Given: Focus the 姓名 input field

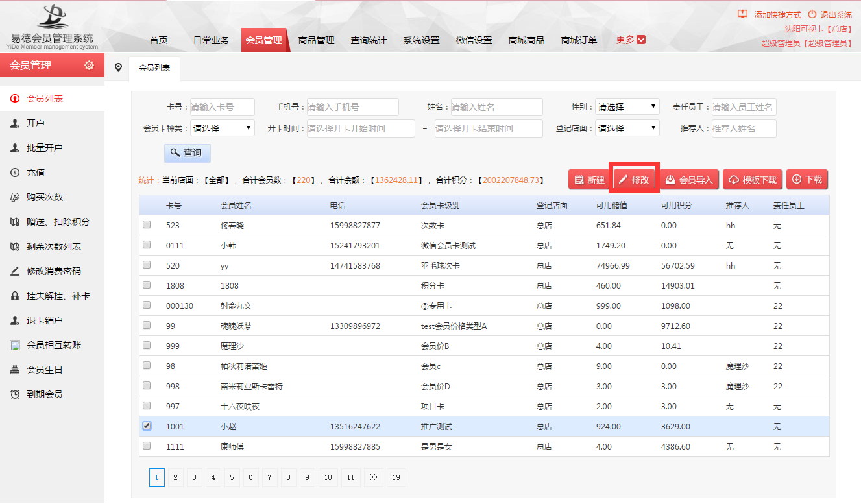Looking at the screenshot, I should click(497, 107).
